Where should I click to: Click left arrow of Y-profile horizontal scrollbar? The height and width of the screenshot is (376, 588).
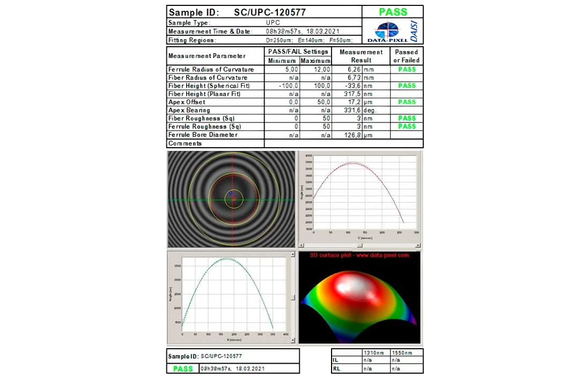click(301, 245)
